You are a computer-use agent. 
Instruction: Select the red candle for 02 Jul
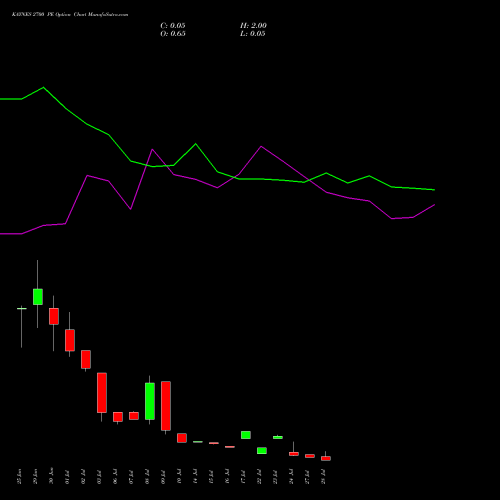(86, 359)
